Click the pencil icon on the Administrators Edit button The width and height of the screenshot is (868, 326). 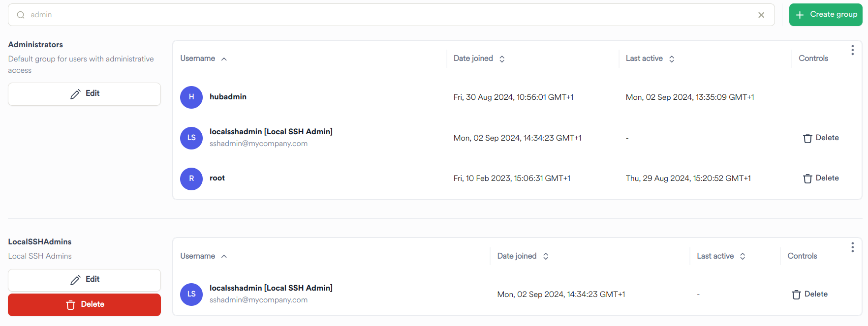(x=75, y=93)
